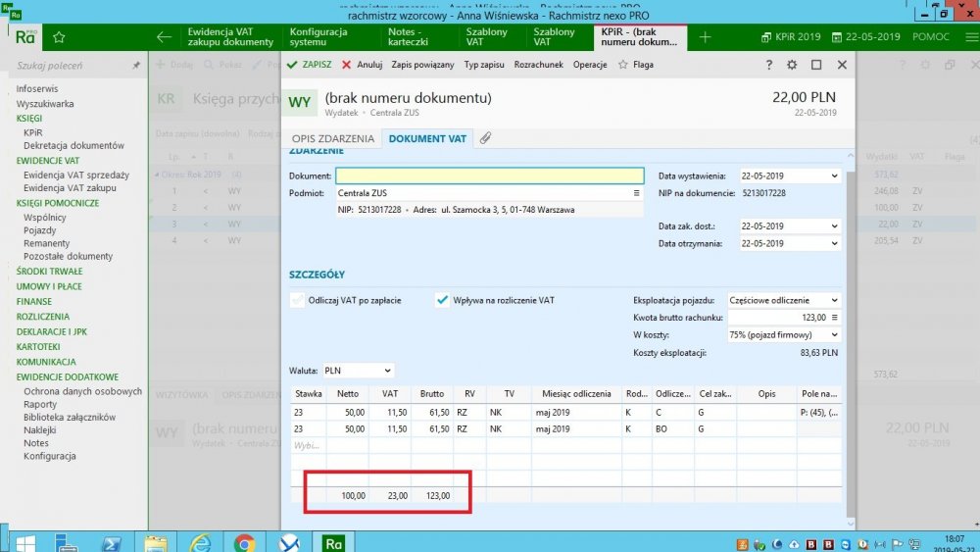
Task: Click the Anuluj cancel button
Action: (363, 65)
